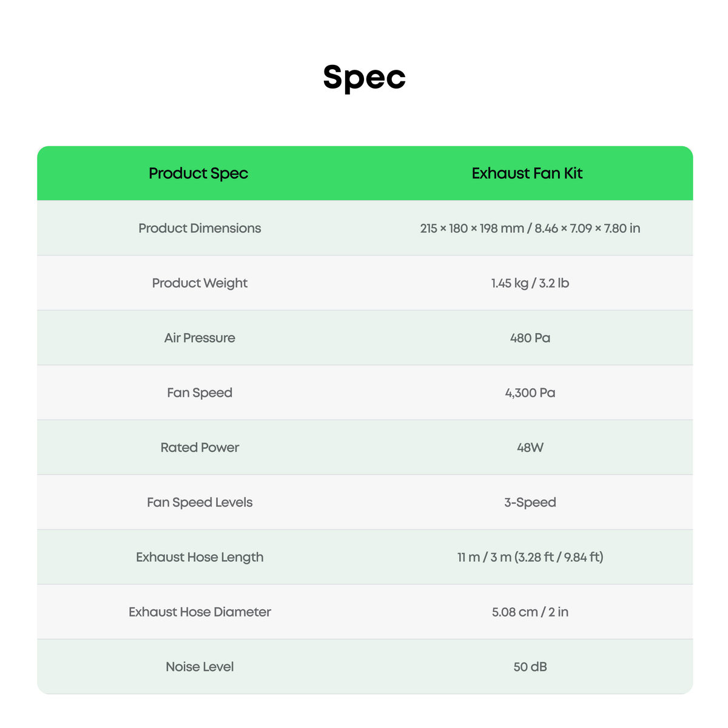Screen dimensions: 728x728
Task: Click the 50 dB noise level value
Action: [x=530, y=667]
